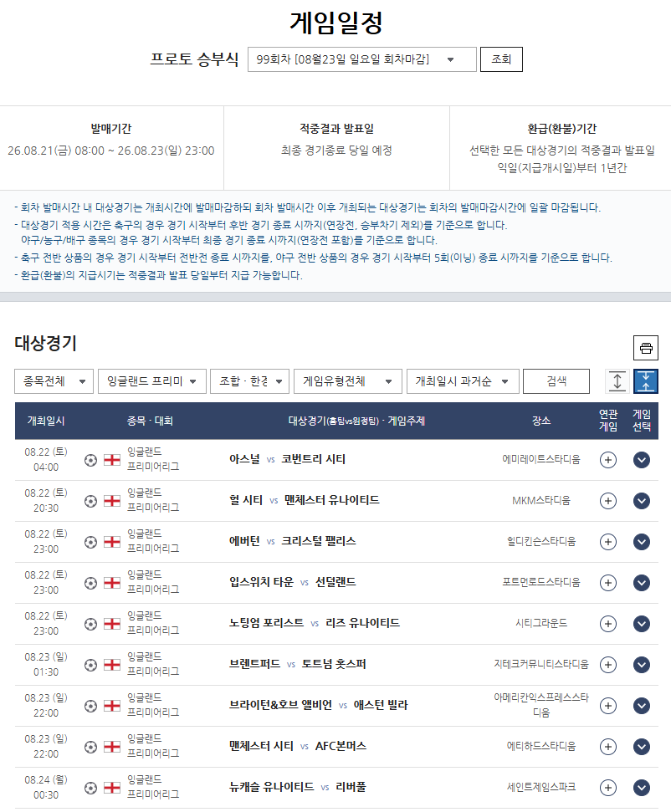
Task: Expand game selection for 헐 시티 match
Action: [642, 501]
